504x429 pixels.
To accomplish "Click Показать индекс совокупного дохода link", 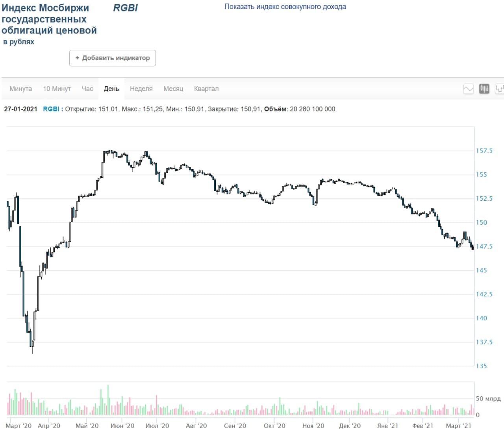I will (x=285, y=7).
